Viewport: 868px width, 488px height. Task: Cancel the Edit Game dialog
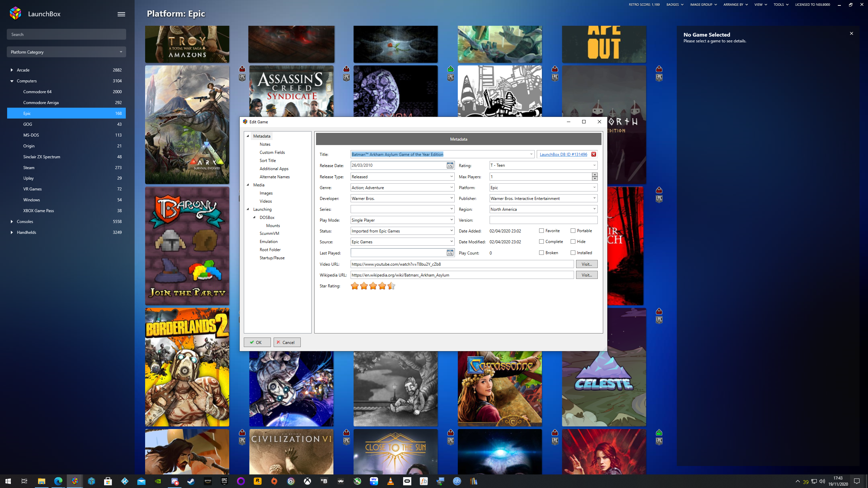(287, 342)
